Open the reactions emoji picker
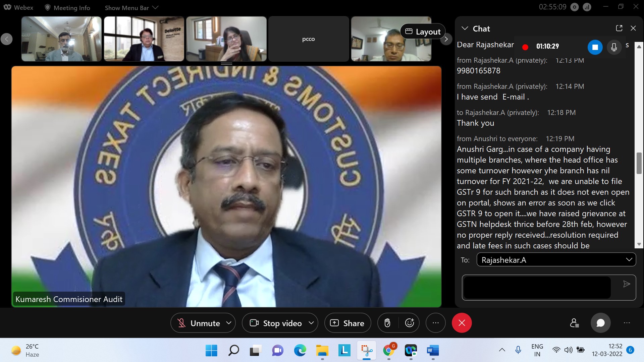The width and height of the screenshot is (644, 362). [x=410, y=323]
